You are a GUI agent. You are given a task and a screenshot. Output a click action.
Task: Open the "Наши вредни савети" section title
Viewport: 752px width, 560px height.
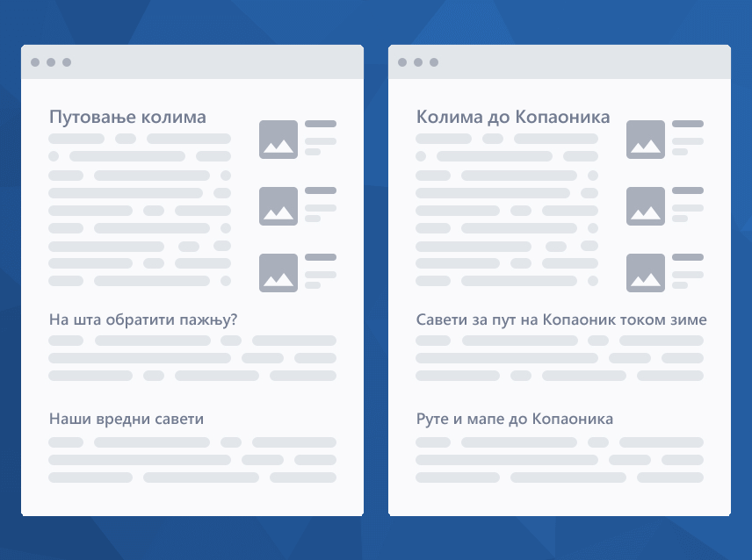point(126,419)
